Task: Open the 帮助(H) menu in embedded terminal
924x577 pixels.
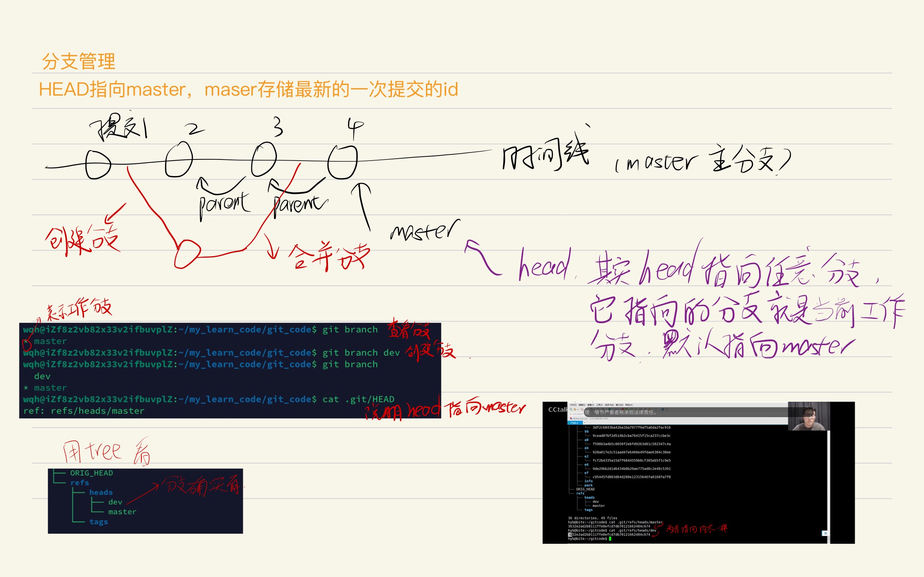Action: click(629, 405)
